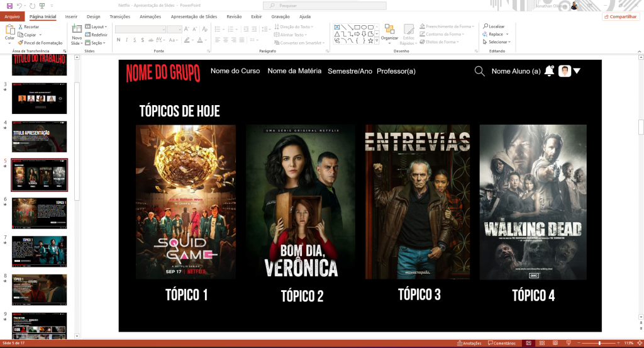
Task: Switch to reading view
Action: pos(555,343)
